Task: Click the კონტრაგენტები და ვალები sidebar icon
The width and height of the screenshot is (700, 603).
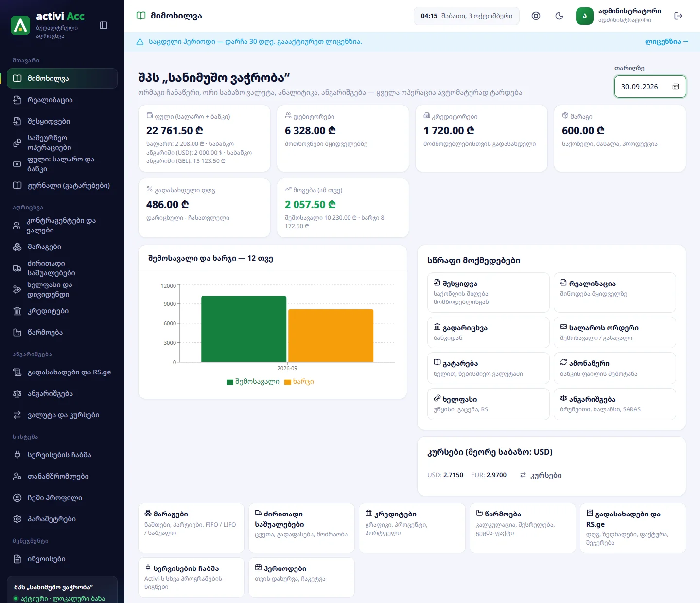Action: tap(17, 225)
